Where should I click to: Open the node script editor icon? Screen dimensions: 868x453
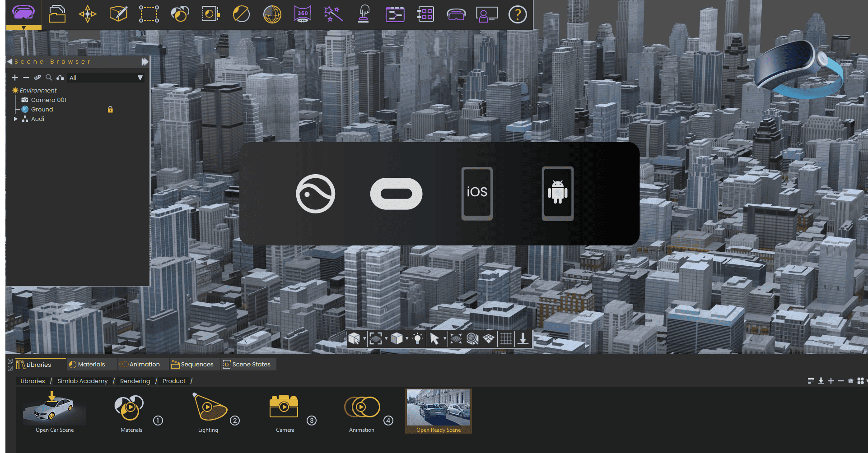point(395,14)
